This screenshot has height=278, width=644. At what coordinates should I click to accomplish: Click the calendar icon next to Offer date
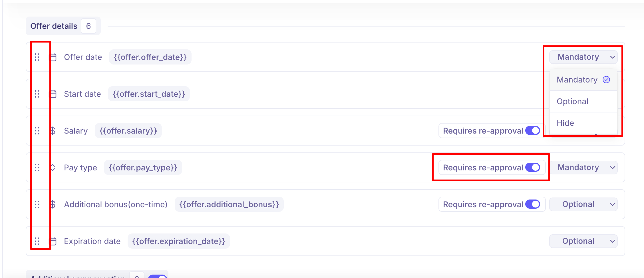53,57
